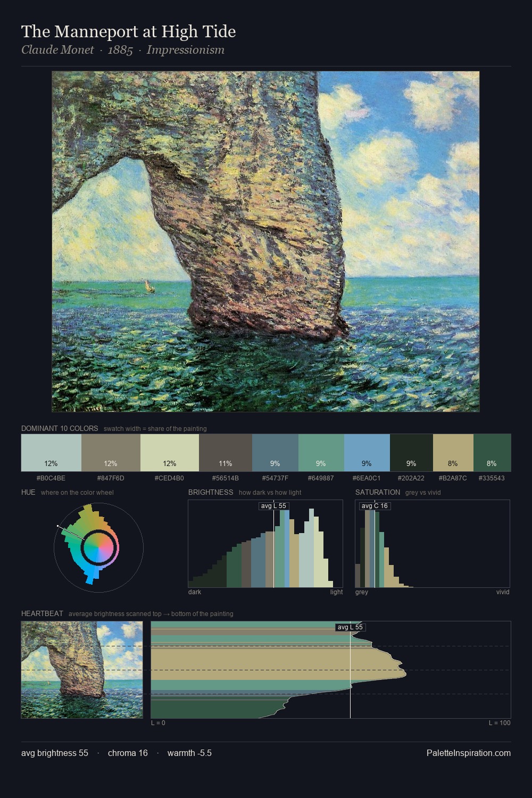This screenshot has height=798, width=532.
Task: Click the 'DOMINANT 10 COLORS' heading
Action: click(x=60, y=428)
